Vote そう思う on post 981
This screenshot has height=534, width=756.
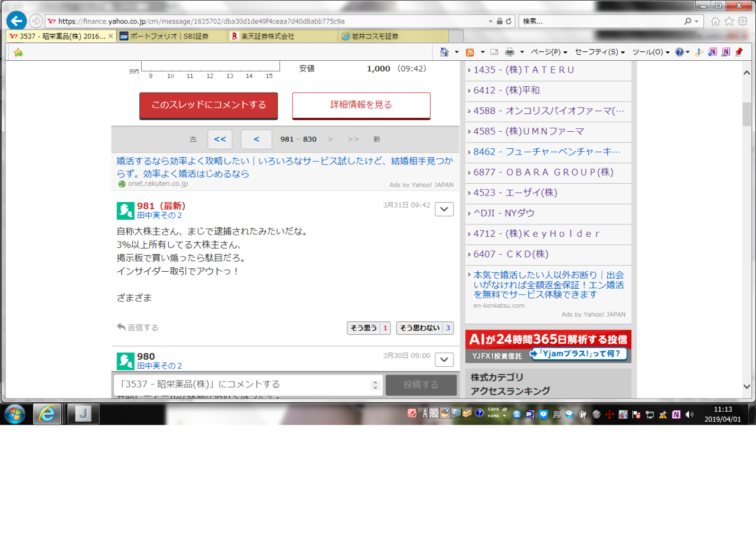click(368, 328)
